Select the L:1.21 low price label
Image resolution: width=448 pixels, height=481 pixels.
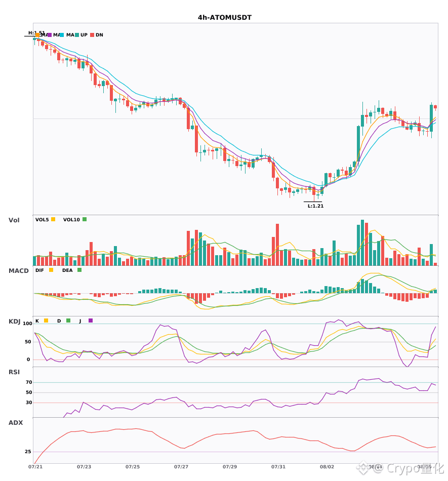tap(315, 206)
